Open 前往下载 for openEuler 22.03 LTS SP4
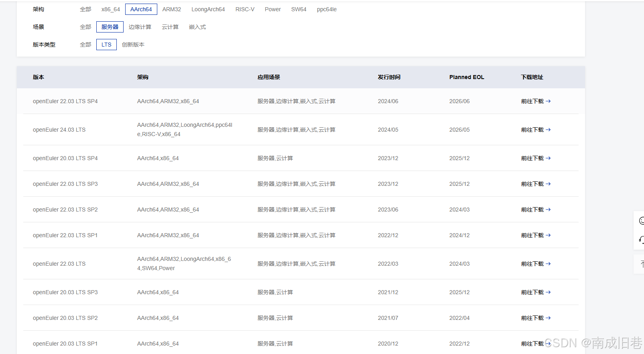644x354 pixels. coord(536,101)
